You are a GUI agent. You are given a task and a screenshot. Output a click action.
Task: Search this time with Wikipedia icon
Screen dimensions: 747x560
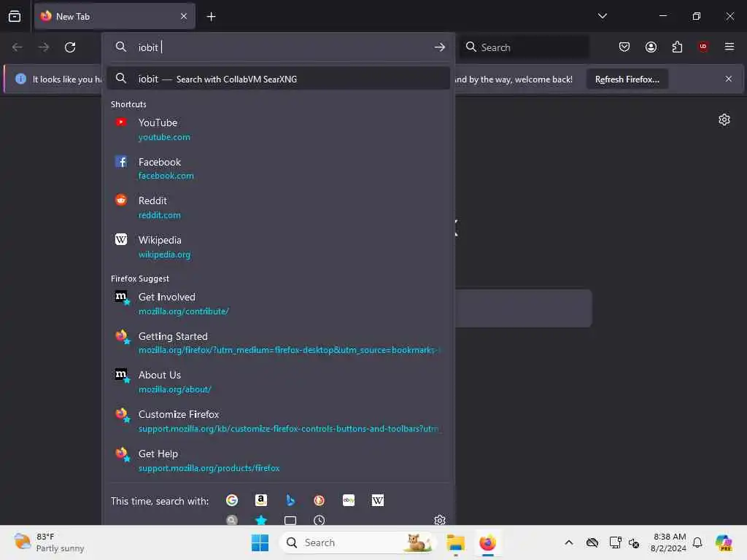[x=378, y=500]
